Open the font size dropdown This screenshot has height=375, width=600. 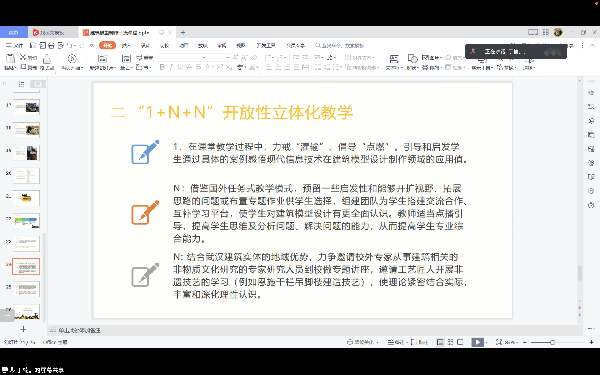(x=227, y=57)
